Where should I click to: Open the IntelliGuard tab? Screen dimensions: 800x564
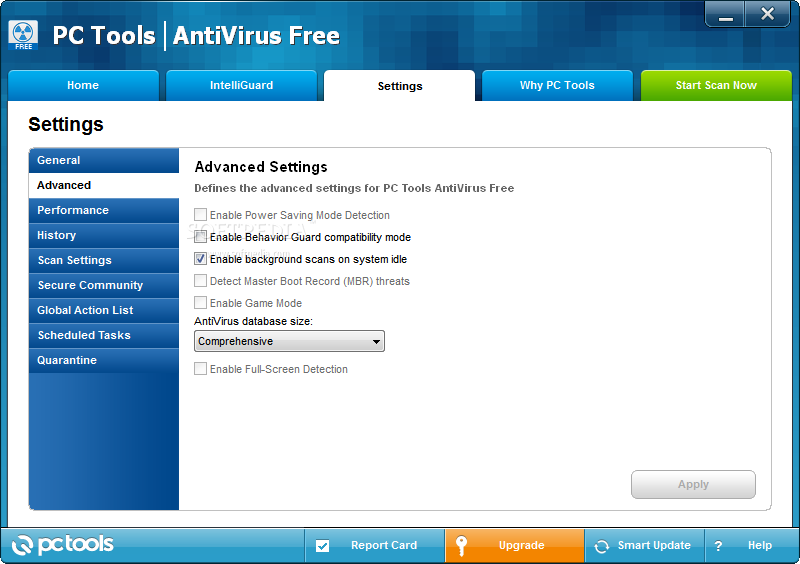click(241, 85)
